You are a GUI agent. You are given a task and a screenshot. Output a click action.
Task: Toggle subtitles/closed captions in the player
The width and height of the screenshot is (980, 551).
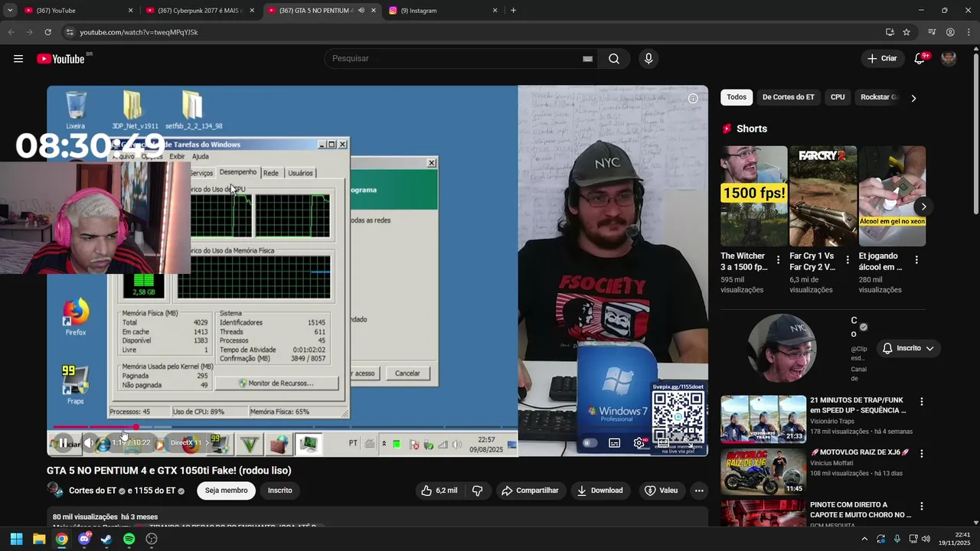614,443
